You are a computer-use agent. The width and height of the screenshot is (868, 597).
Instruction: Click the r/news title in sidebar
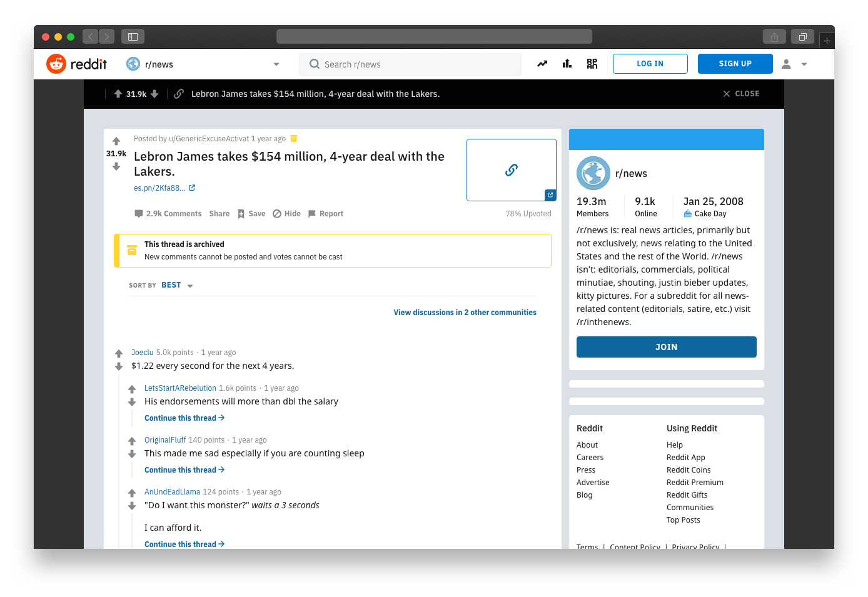(631, 174)
